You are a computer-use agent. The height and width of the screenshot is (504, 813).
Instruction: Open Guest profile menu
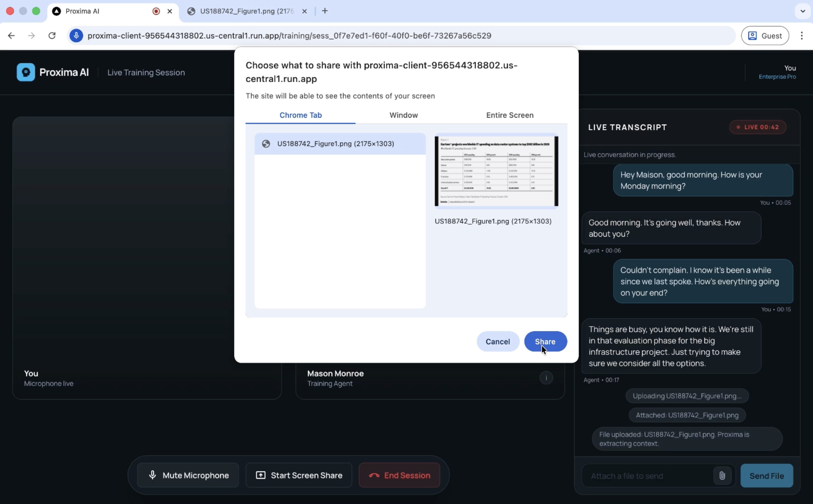click(x=765, y=36)
